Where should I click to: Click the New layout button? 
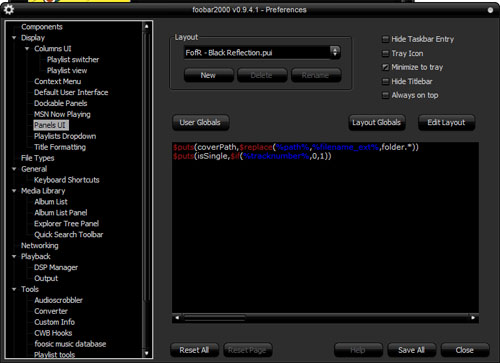208,75
